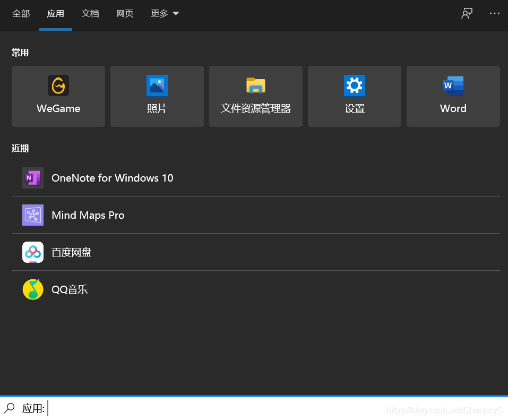Open the feedback person icon
Screen dimensions: 508x420
[467, 13]
